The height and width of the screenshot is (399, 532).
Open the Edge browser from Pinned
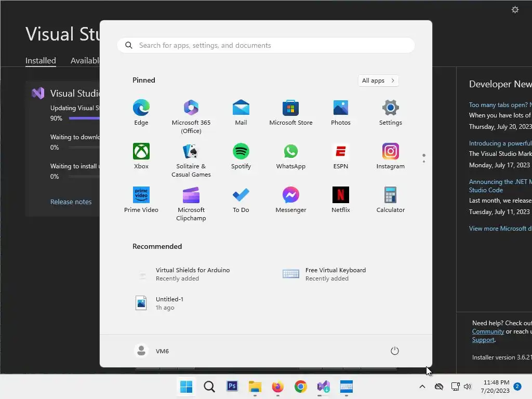click(141, 113)
